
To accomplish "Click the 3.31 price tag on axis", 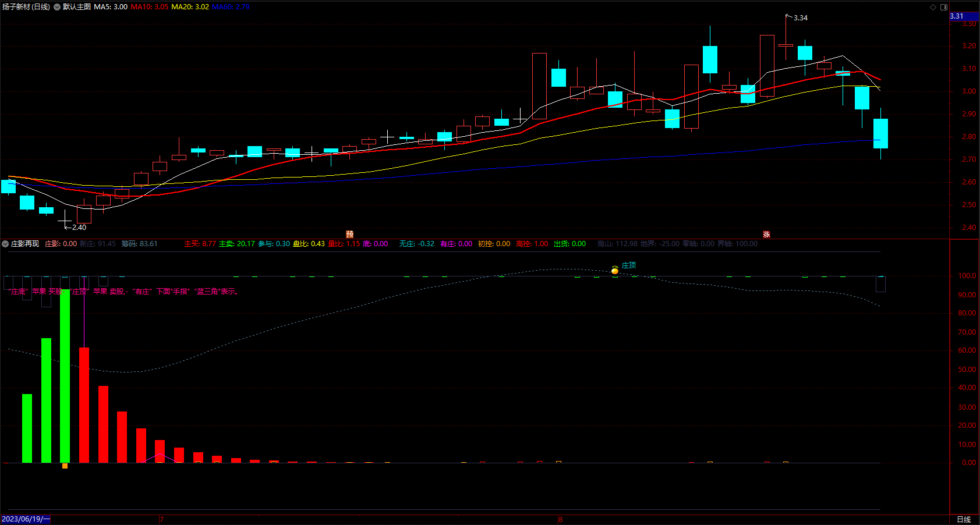I will (957, 16).
